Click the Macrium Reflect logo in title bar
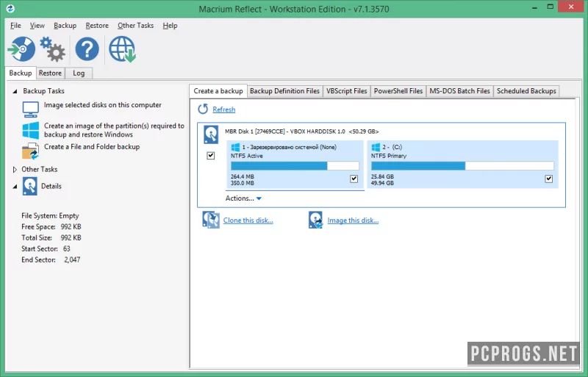588x377 pixels. pos(10,8)
